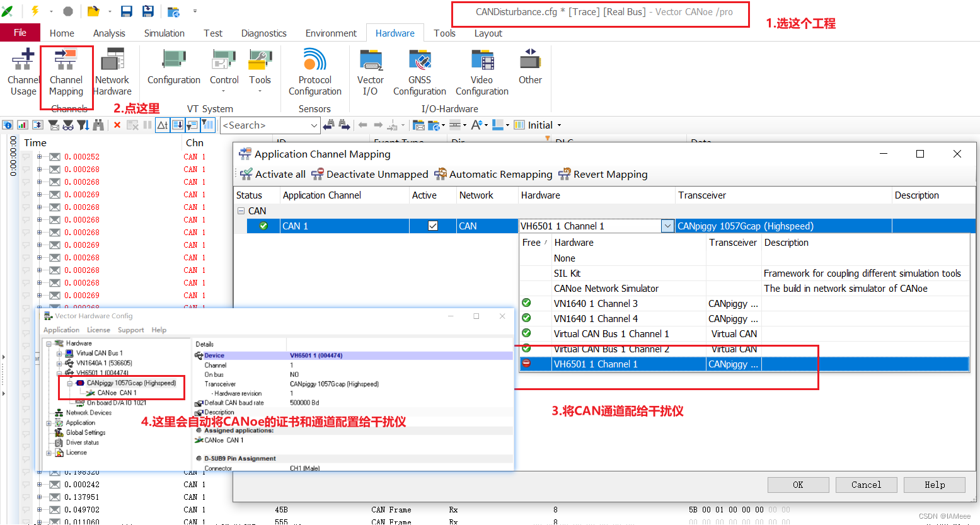The image size is (980, 525).
Task: Switch to the Analysis ribbon tab
Action: pyautogui.click(x=109, y=33)
